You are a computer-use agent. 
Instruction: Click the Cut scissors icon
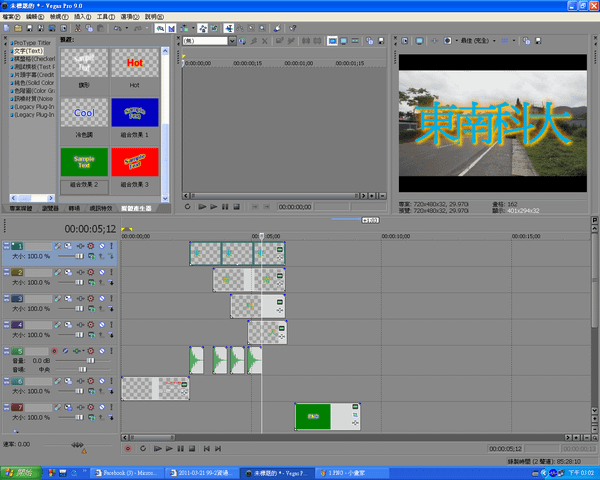click(x=78, y=28)
